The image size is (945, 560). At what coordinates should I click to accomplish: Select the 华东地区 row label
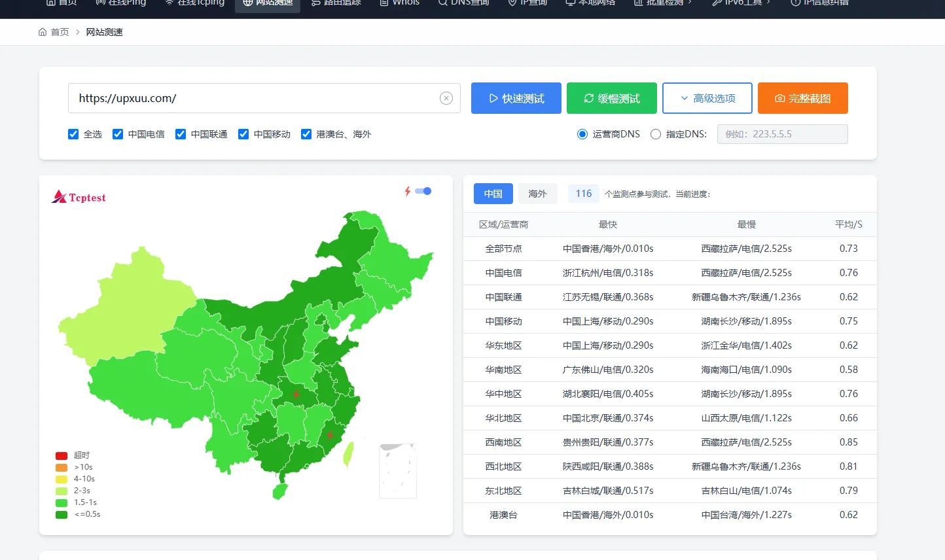(503, 345)
